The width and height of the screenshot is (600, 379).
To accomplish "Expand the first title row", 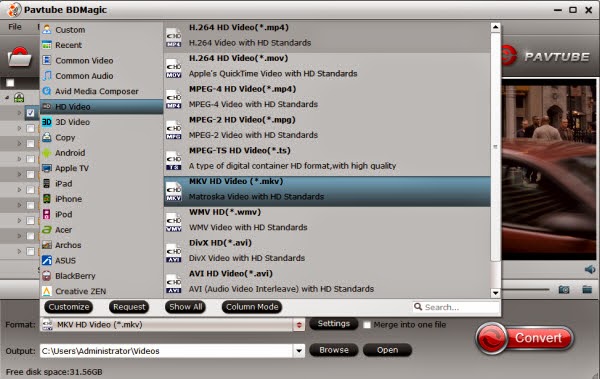I will [19, 113].
